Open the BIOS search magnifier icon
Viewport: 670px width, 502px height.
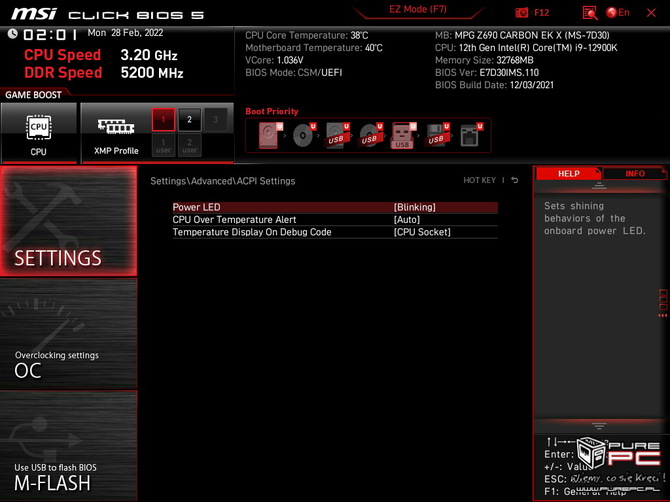coord(590,13)
